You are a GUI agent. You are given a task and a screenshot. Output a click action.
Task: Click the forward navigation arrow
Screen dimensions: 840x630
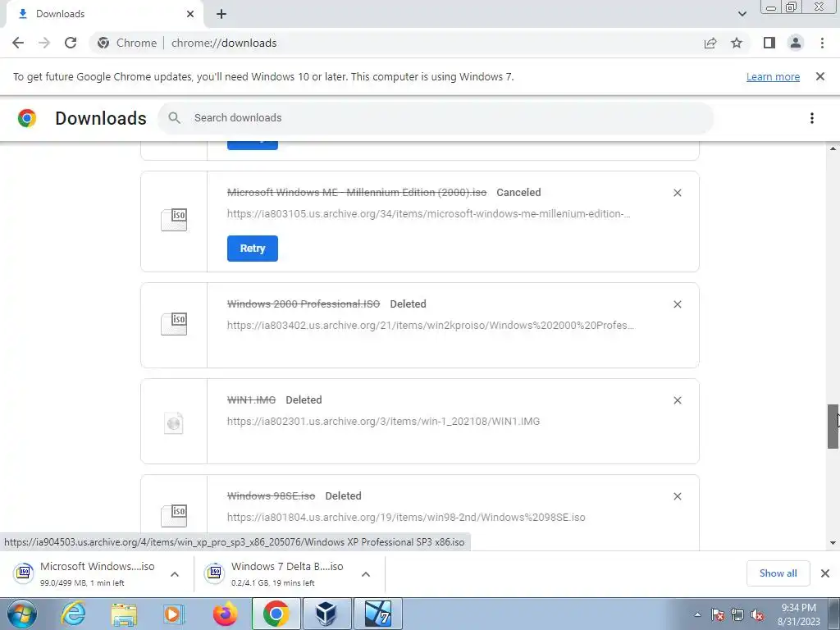pyautogui.click(x=44, y=43)
